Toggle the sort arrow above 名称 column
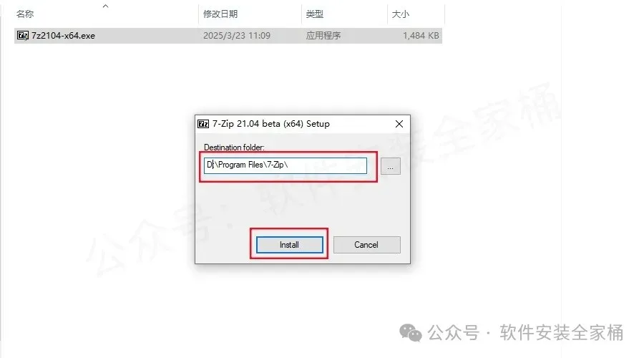Viewport: 644px width, 358px height. pos(106,6)
